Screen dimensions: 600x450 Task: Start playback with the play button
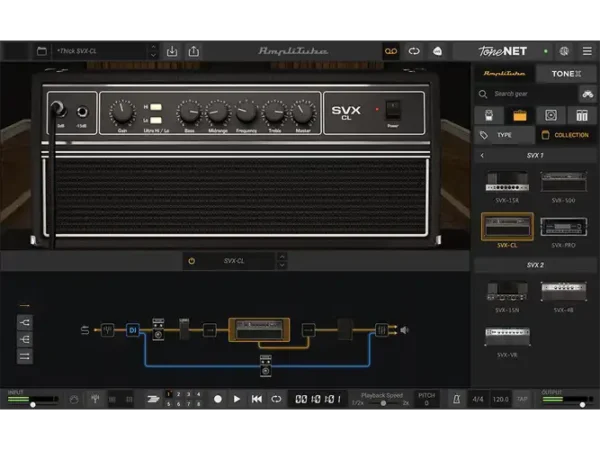[237, 399]
